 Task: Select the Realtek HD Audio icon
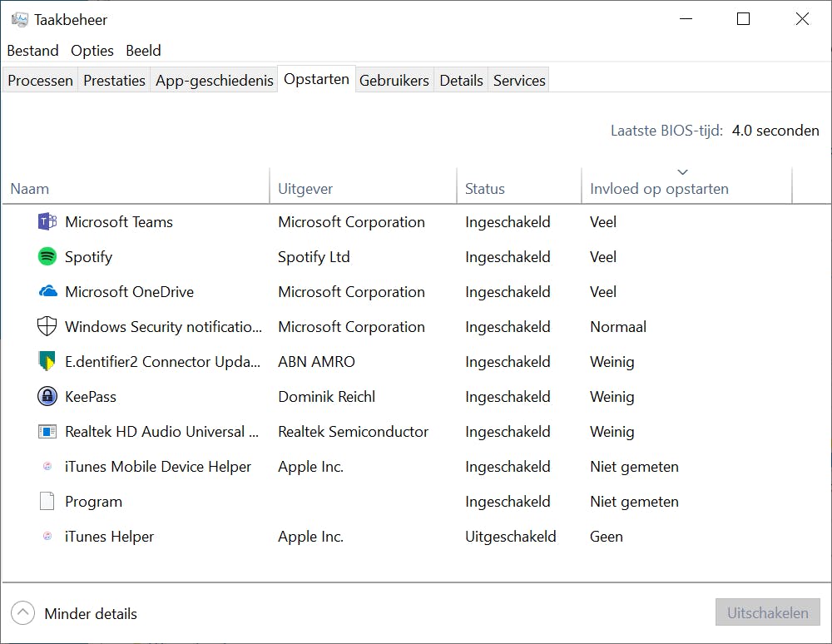[x=47, y=432]
